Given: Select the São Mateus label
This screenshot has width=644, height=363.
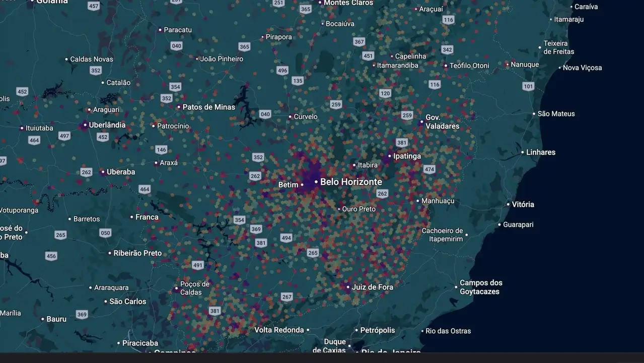Looking at the screenshot, I should click(556, 114).
